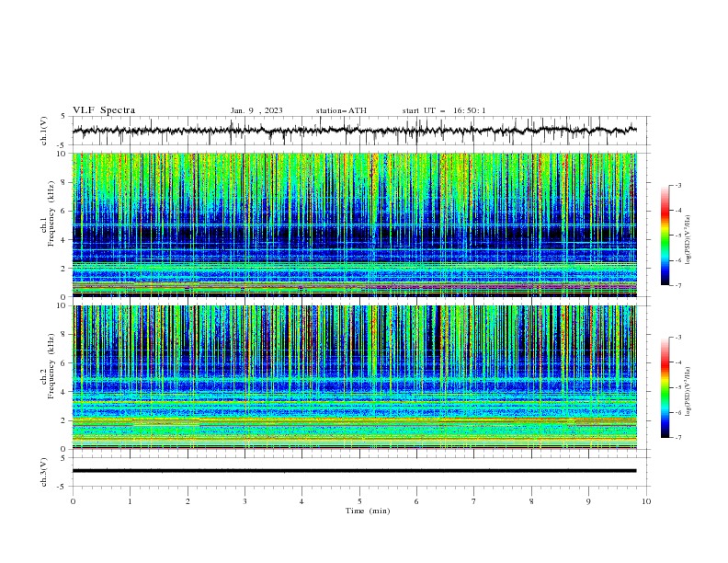
Task: Click the "Time (min)" axis label
Action: point(368,511)
